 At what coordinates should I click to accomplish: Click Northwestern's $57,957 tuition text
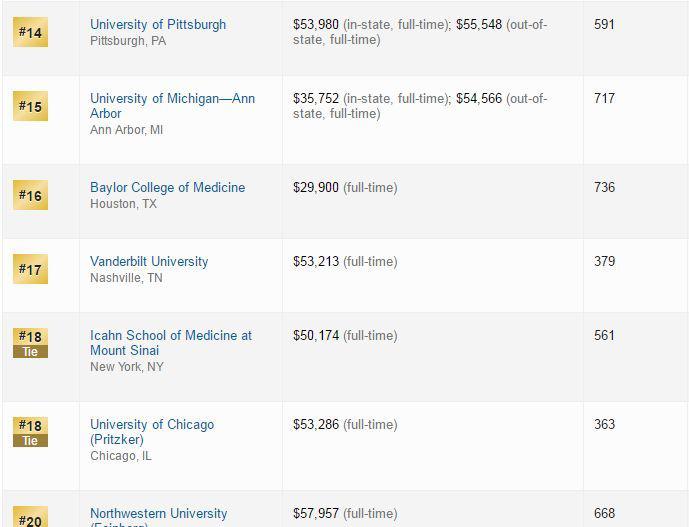315,513
